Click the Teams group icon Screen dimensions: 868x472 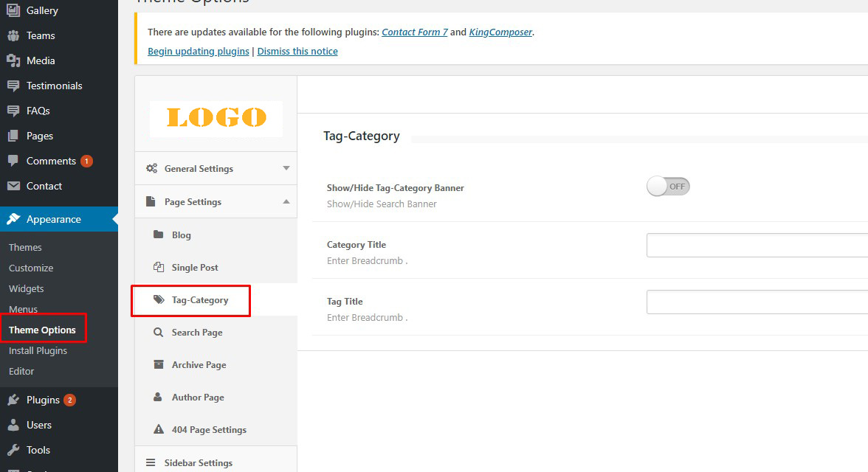13,35
